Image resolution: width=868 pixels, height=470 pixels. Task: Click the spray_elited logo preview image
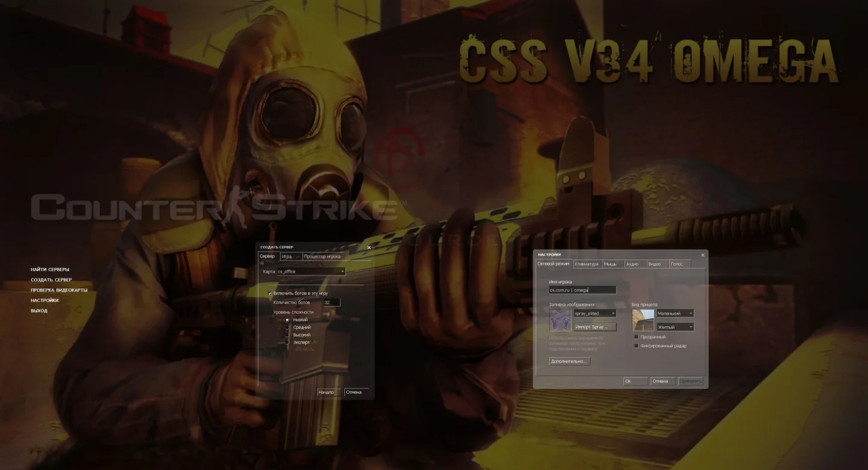coord(560,320)
